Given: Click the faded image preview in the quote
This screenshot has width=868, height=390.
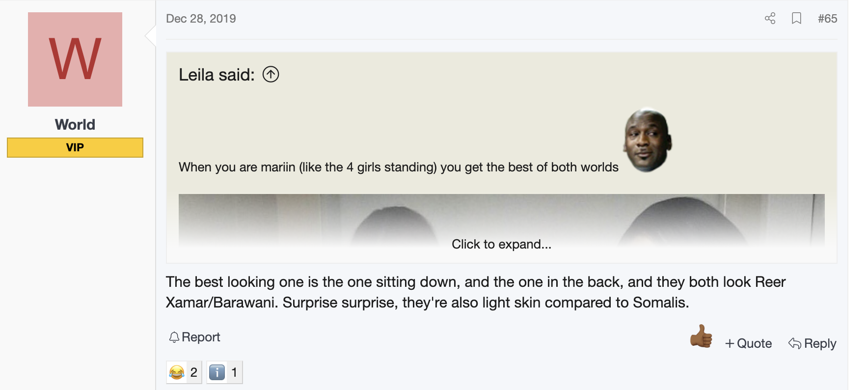Looking at the screenshot, I should [501, 216].
